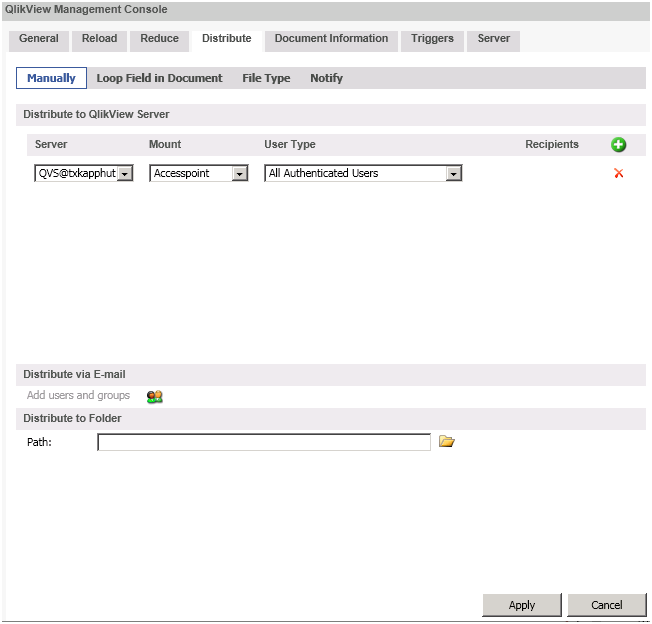Add a new server distribution row

point(618,145)
